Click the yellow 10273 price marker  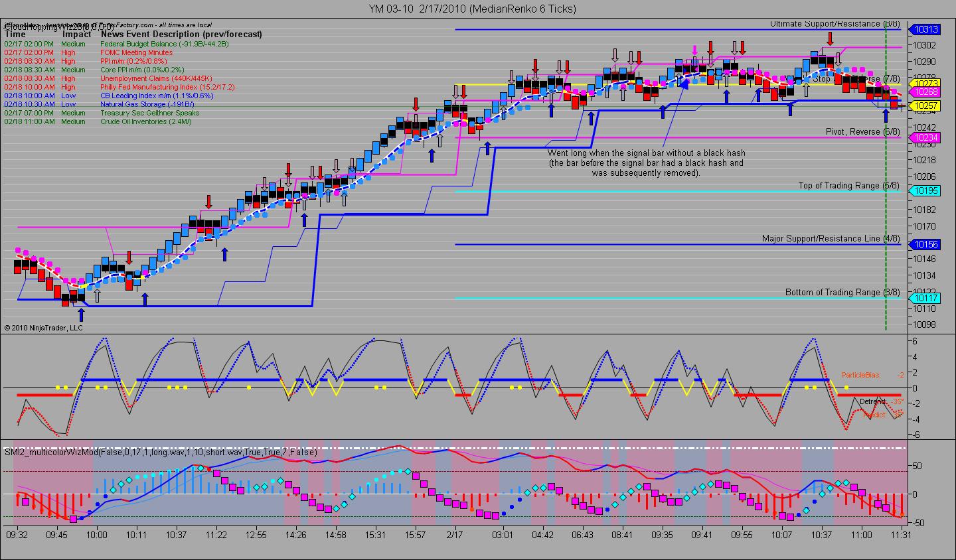[x=926, y=84]
